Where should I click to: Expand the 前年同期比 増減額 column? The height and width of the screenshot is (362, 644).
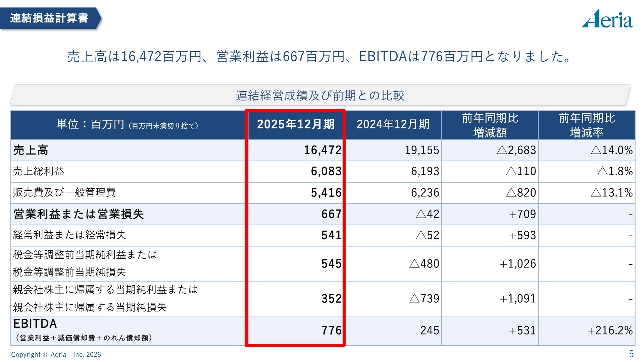pos(490,125)
